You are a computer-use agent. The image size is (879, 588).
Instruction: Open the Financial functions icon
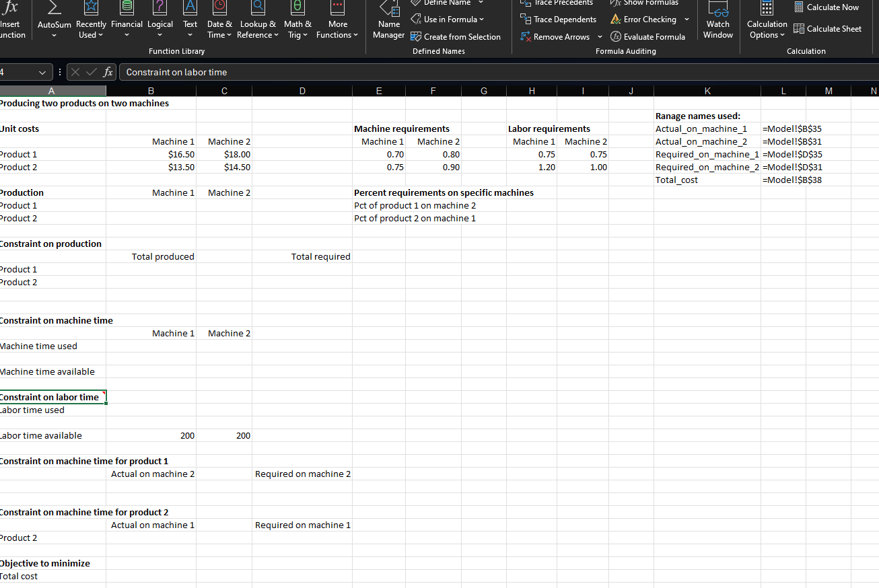[x=127, y=8]
